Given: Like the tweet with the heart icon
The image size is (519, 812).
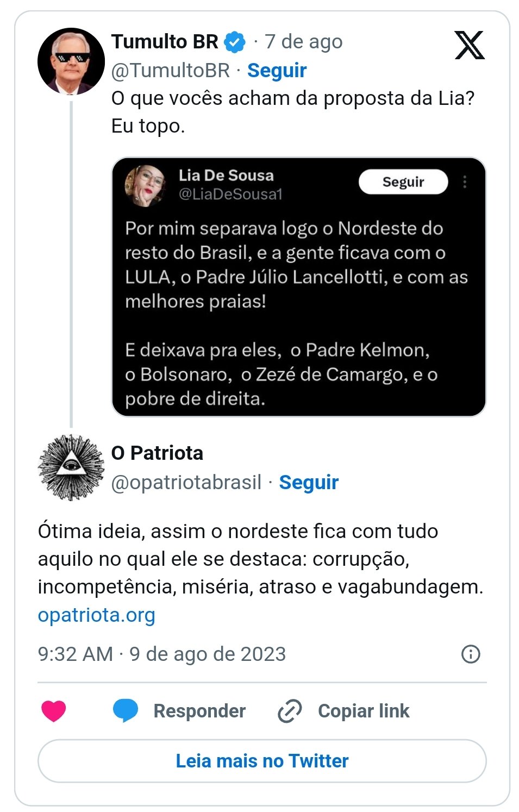Looking at the screenshot, I should (54, 710).
